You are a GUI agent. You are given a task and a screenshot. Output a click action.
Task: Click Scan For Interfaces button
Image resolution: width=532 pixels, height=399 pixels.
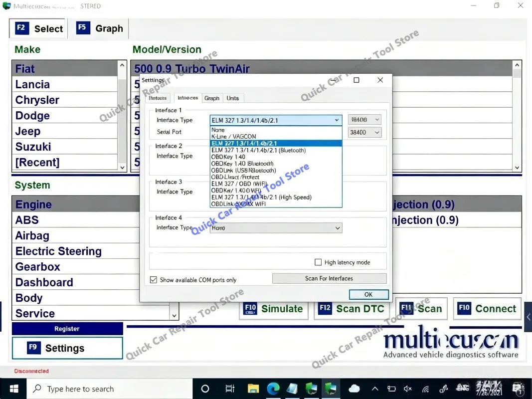[329, 278]
